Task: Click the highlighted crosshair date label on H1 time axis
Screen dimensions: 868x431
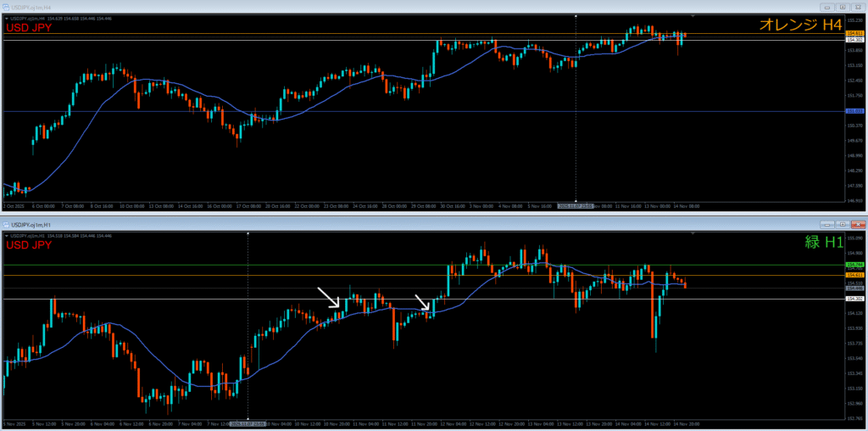Action: 248,424
